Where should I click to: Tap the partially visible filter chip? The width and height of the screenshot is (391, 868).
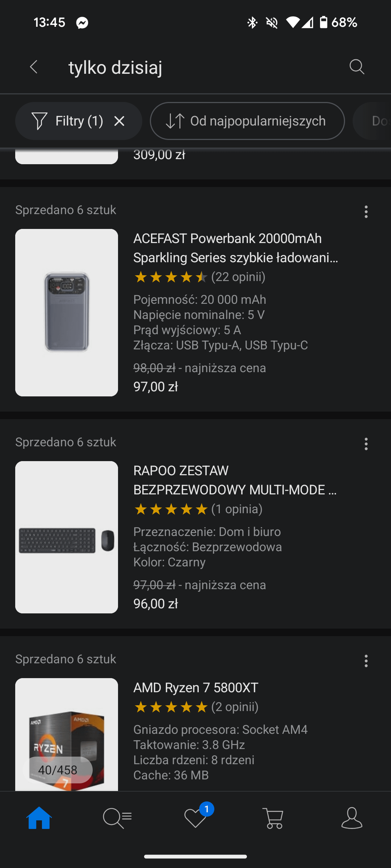(372, 121)
